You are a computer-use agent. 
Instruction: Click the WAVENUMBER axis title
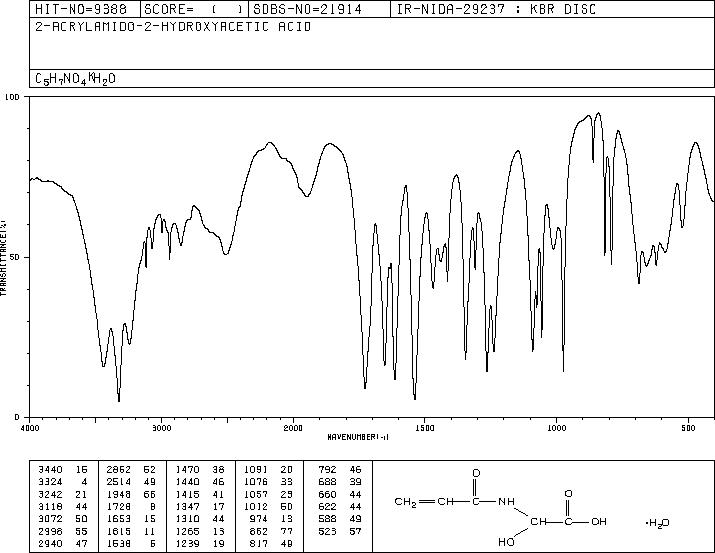click(358, 437)
